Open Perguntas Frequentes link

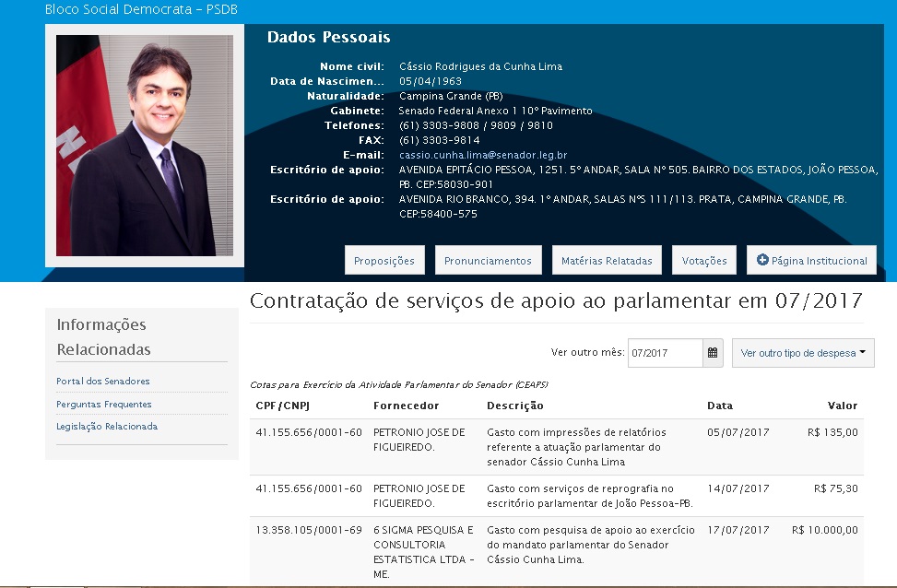pos(104,405)
